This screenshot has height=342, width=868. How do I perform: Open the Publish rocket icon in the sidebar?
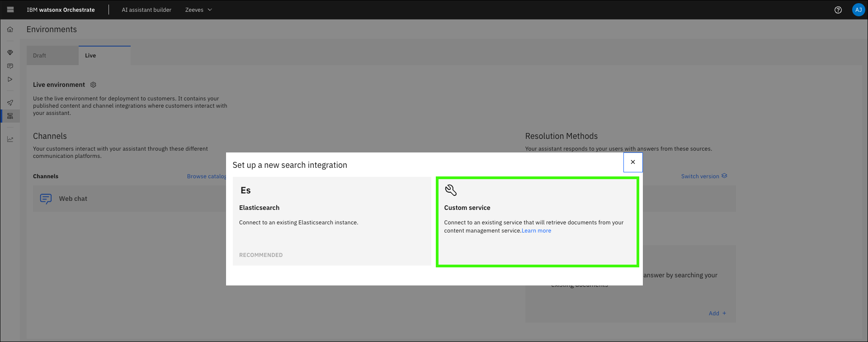[10, 103]
